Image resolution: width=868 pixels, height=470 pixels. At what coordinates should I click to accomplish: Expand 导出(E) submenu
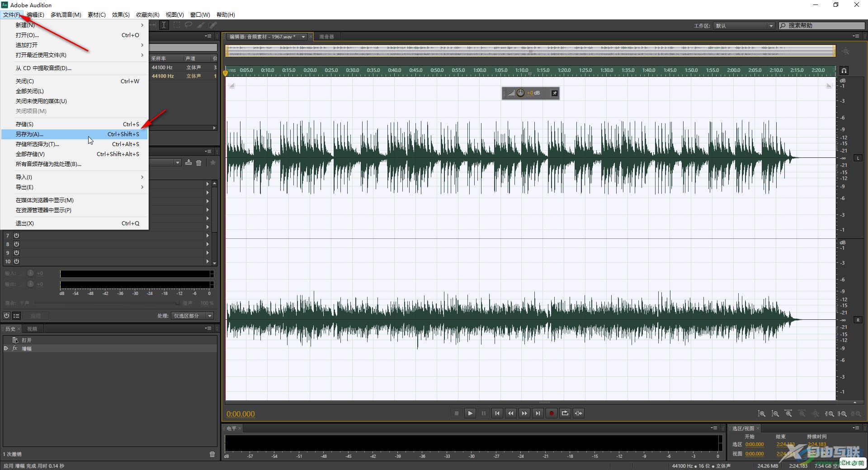[75, 187]
